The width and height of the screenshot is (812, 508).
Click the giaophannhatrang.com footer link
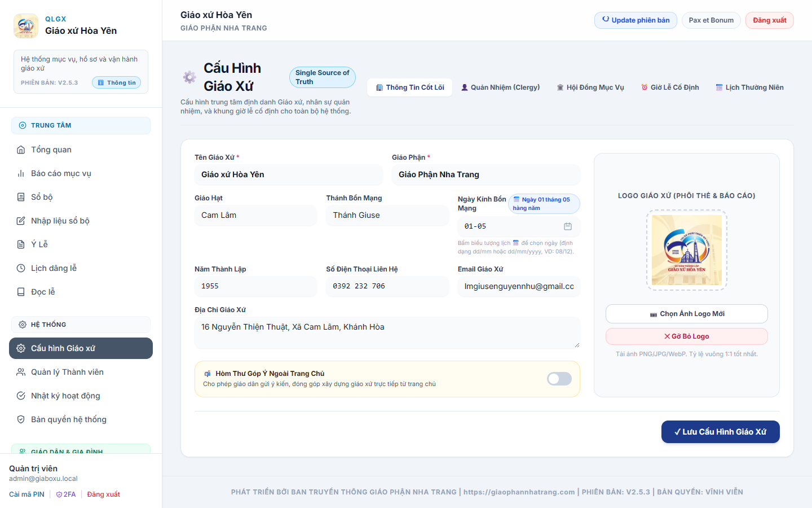[x=519, y=492]
